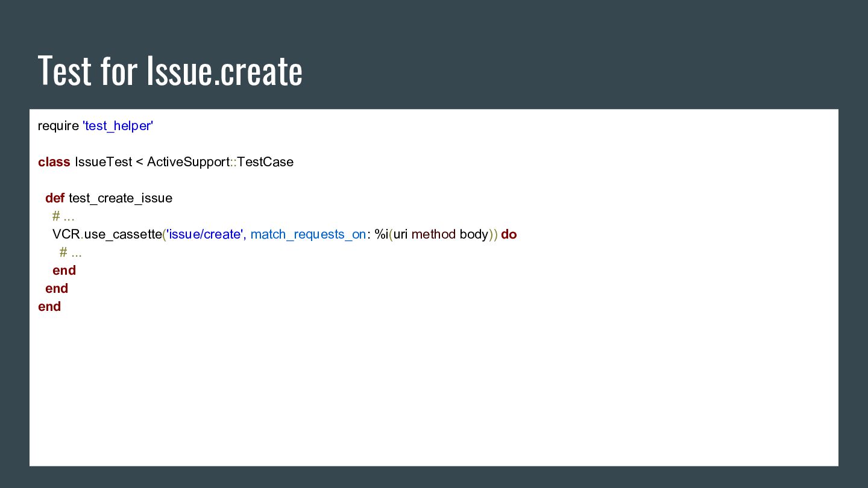Click the 'class IssueTest < ActiveSupport::TestCase' line
868x488 pixels.
point(166,162)
